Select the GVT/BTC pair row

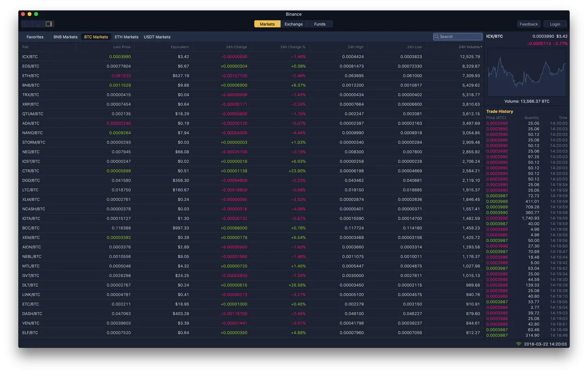point(251,276)
